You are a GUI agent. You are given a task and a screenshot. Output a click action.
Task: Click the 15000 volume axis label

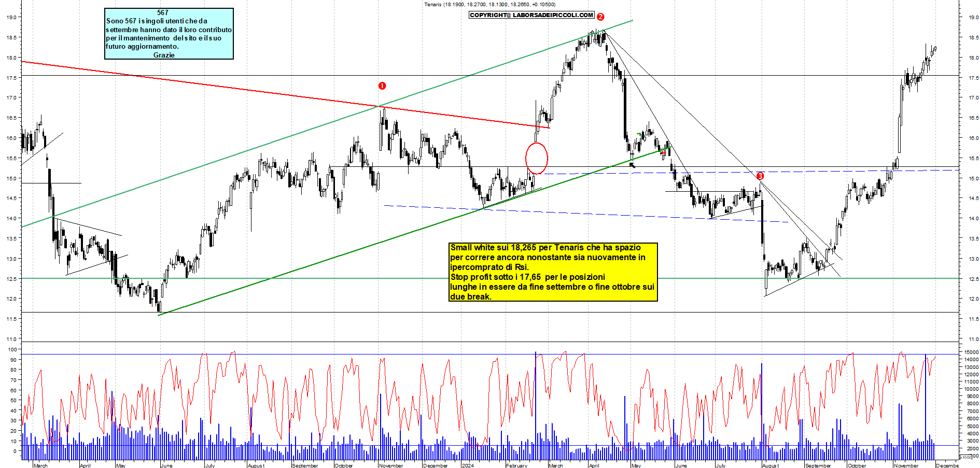[x=971, y=352]
